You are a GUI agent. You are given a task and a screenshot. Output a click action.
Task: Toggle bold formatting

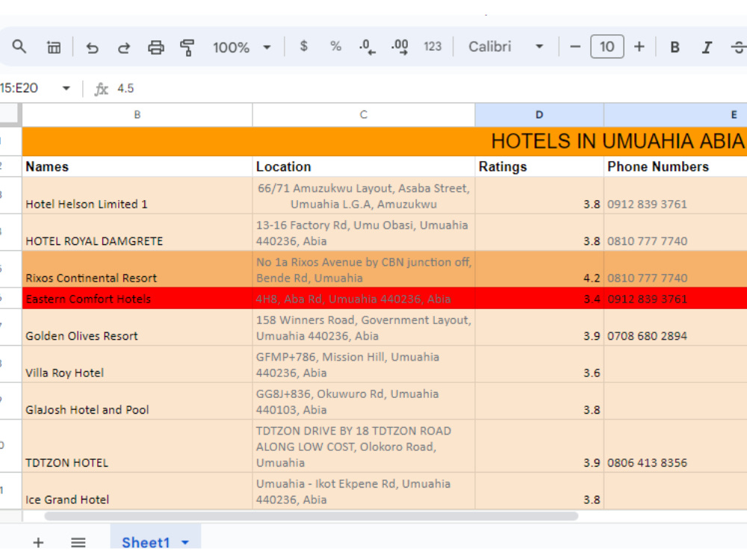(675, 47)
